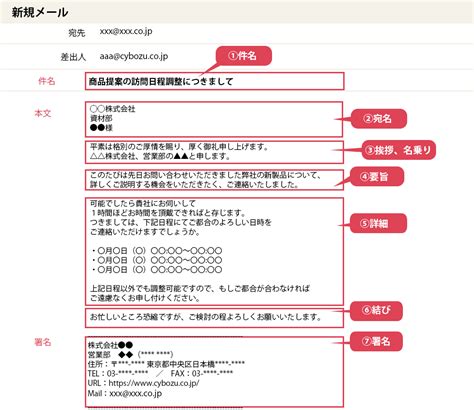Click the red 本文 label

(43, 113)
